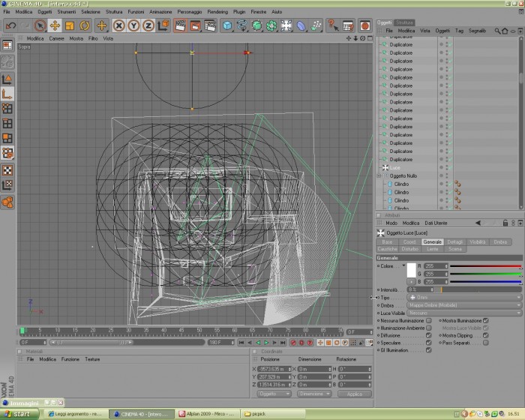This screenshot has height=420, width=525.
Task: Collapse the Oggetto Nullo tree node
Action: click(x=379, y=175)
